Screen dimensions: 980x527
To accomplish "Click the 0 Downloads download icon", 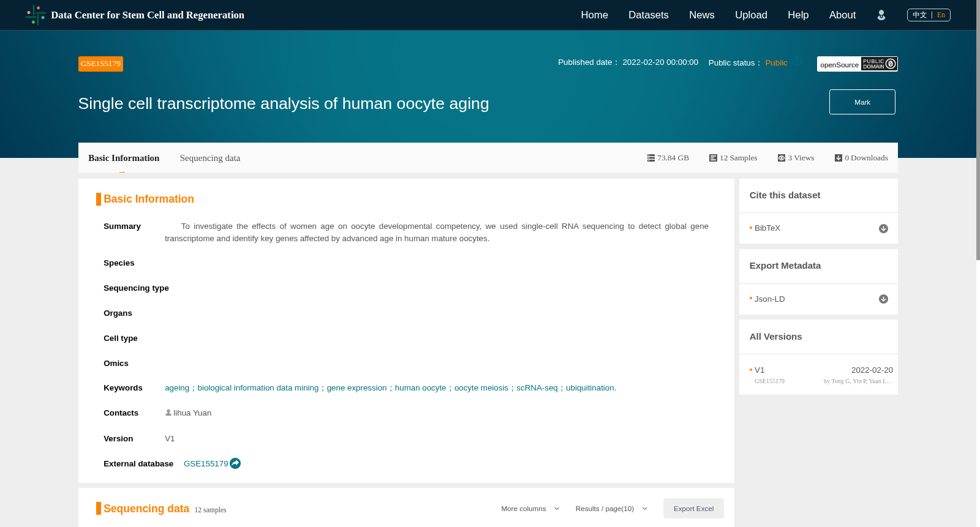I will coord(839,158).
